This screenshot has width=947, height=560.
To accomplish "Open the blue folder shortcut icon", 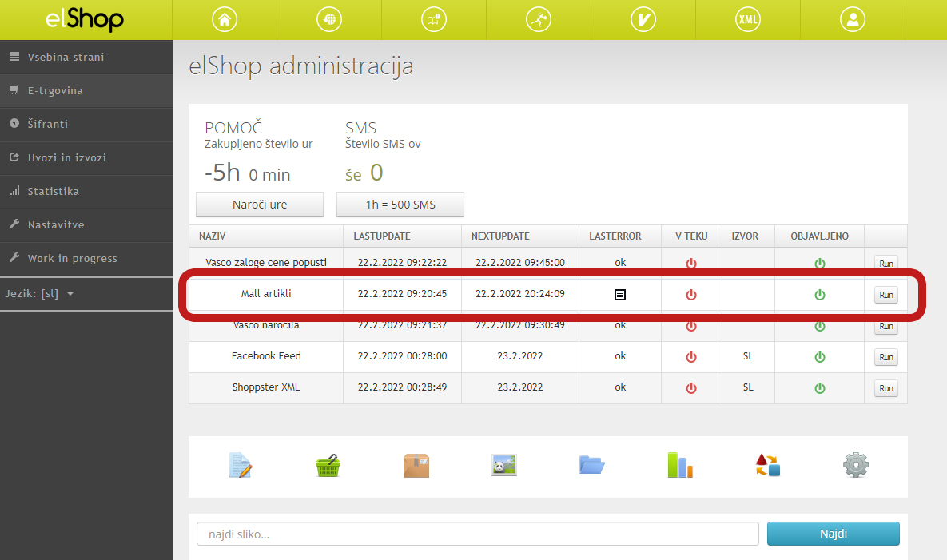I will (x=592, y=465).
